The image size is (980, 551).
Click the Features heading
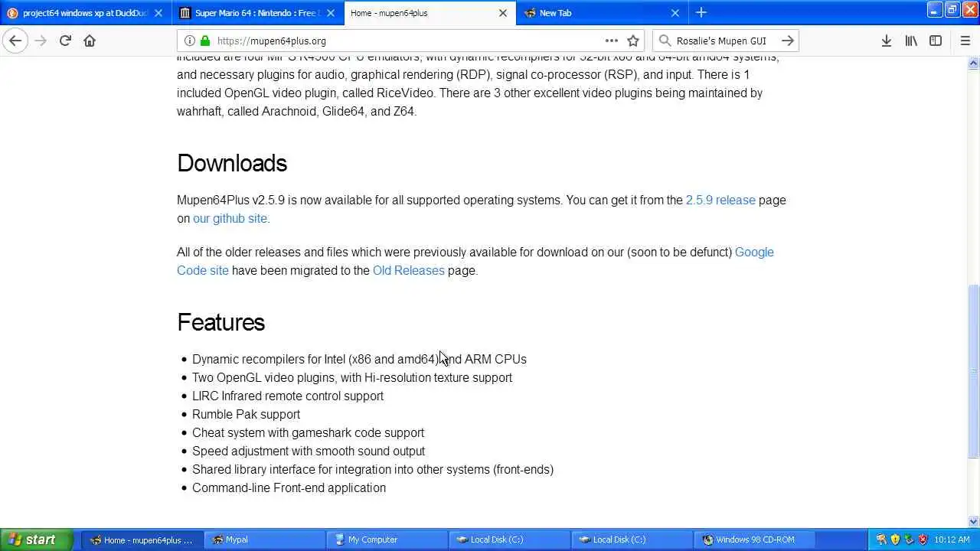(x=220, y=322)
